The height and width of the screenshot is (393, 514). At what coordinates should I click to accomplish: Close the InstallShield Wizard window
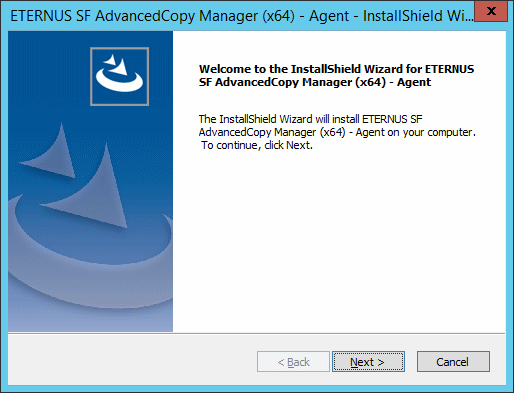pyautogui.click(x=491, y=11)
